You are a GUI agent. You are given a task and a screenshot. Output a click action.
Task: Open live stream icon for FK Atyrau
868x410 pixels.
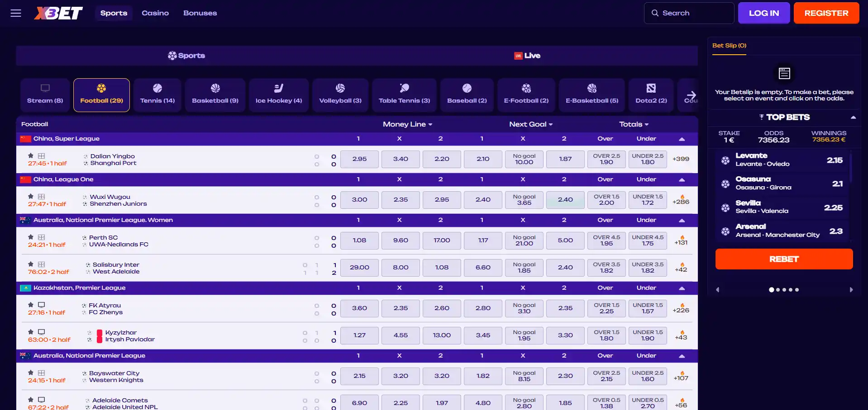(x=42, y=305)
